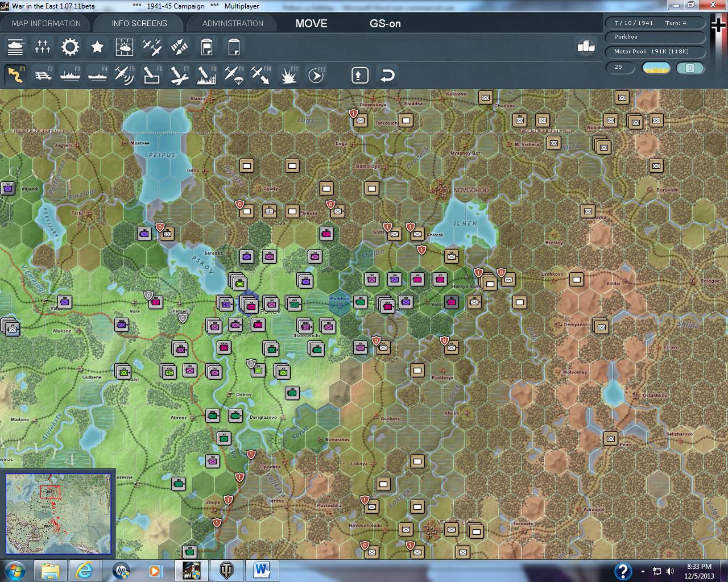
Task: Select F10 air transfer mode icon
Action: tap(261, 75)
